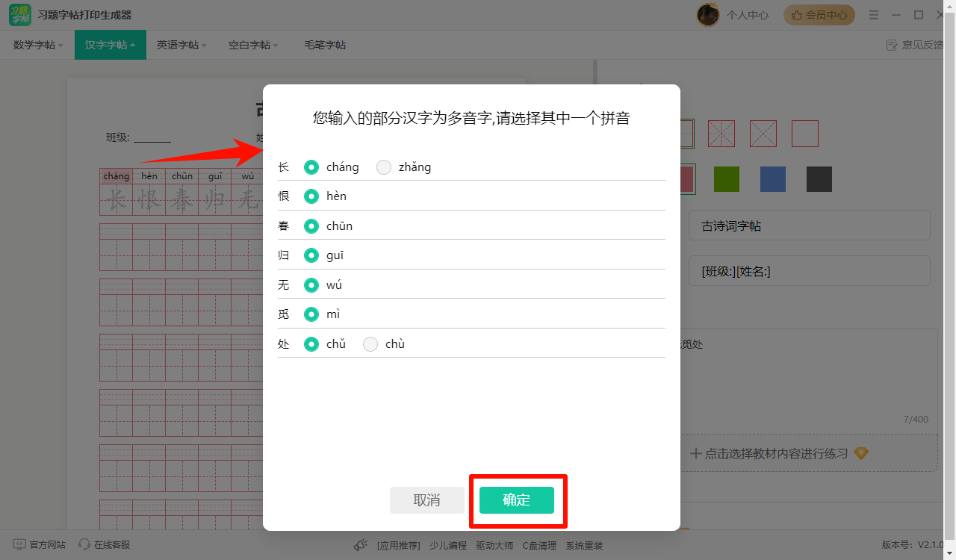Image resolution: width=956 pixels, height=560 pixels.
Task: Click 取消 to cancel the dialog
Action: (427, 500)
